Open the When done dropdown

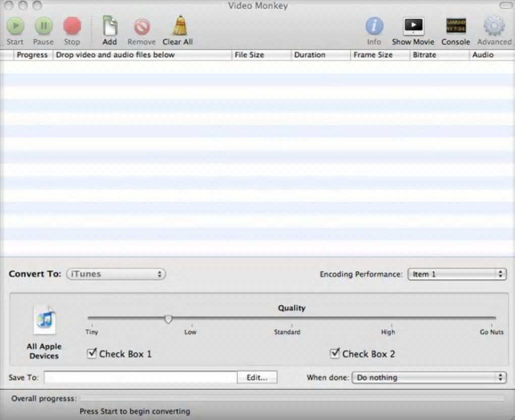(429, 378)
